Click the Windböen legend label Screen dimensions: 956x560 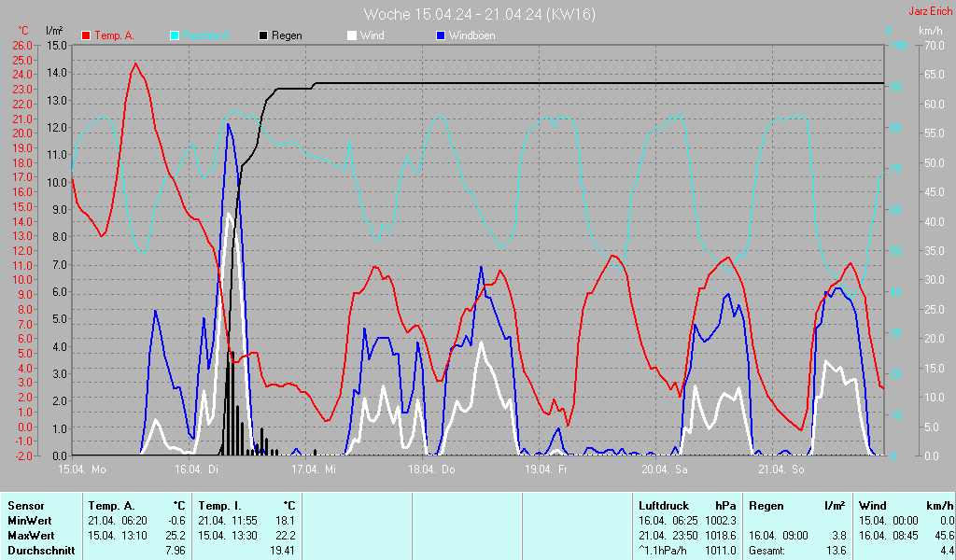coord(471,36)
